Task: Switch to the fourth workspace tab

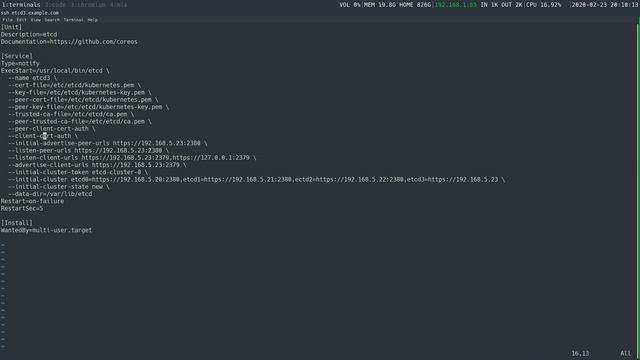Action: [118, 5]
